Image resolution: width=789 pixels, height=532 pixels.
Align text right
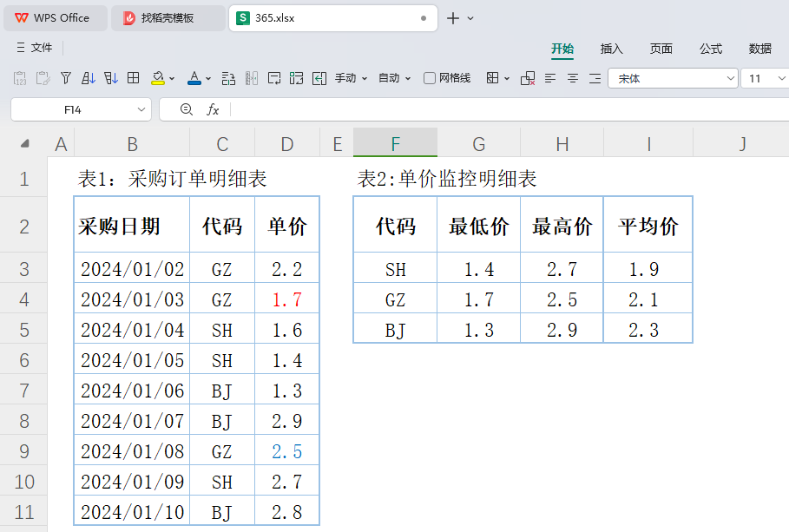[x=595, y=78]
